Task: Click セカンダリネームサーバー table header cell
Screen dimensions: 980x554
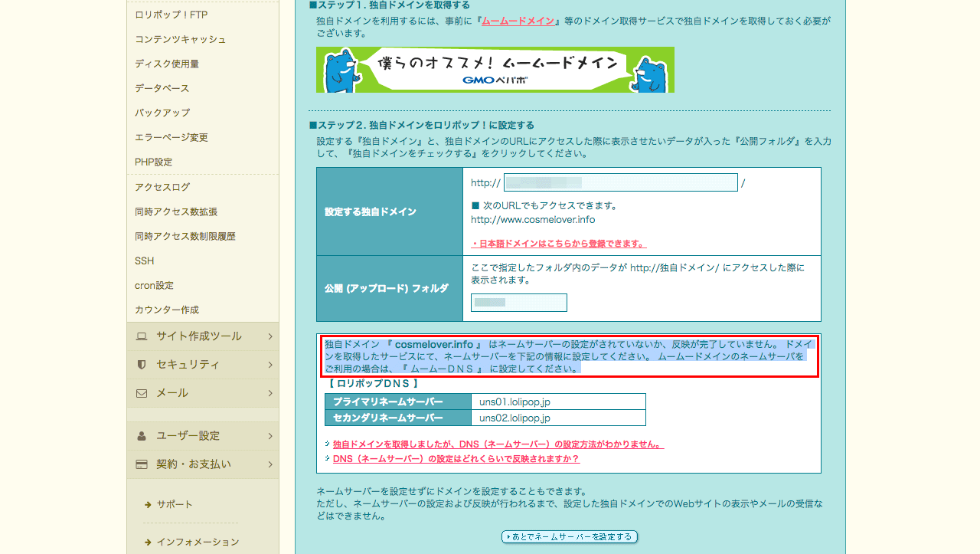Action: coord(398,418)
